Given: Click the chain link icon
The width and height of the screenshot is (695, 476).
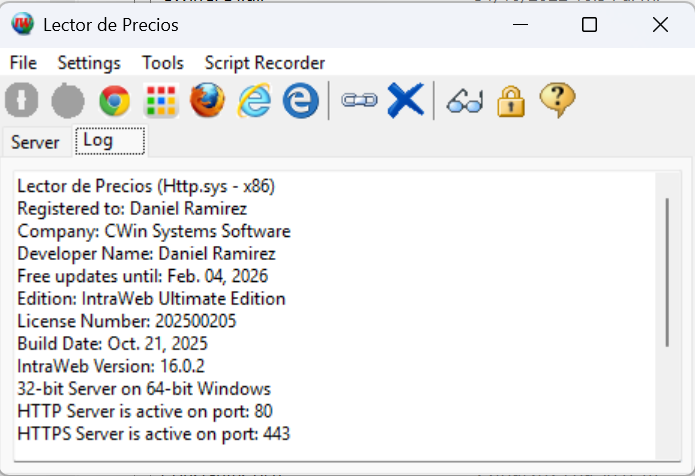Looking at the screenshot, I should coord(359,101).
